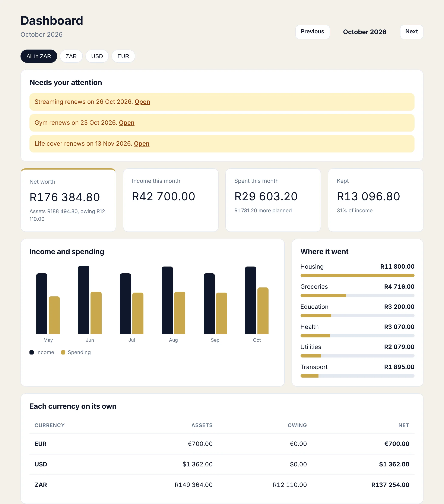Click the Income this month card

click(x=171, y=200)
